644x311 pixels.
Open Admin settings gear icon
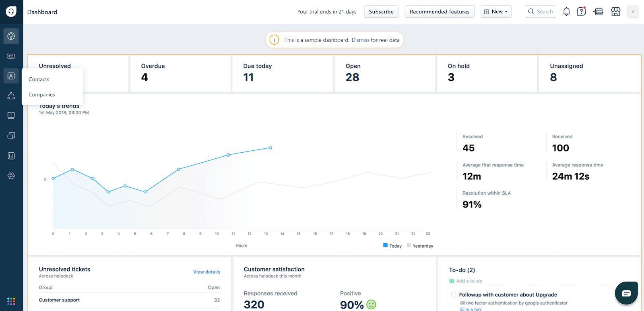tap(11, 176)
